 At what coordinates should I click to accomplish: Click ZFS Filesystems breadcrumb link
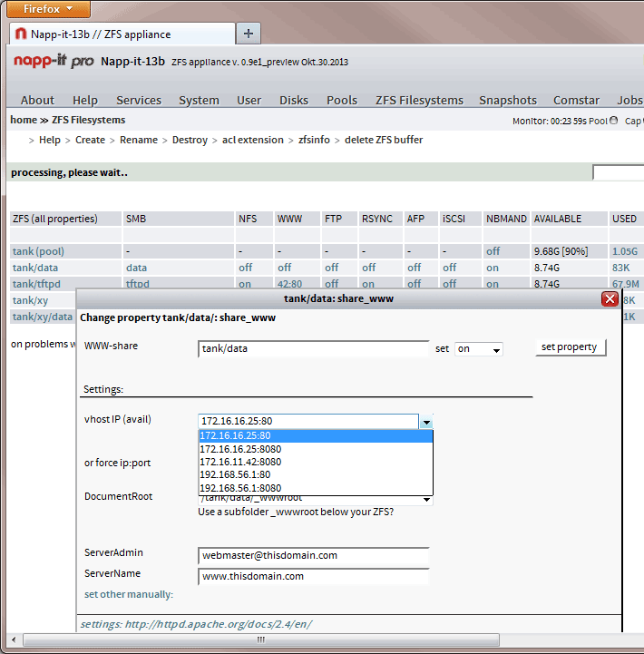pos(88,120)
